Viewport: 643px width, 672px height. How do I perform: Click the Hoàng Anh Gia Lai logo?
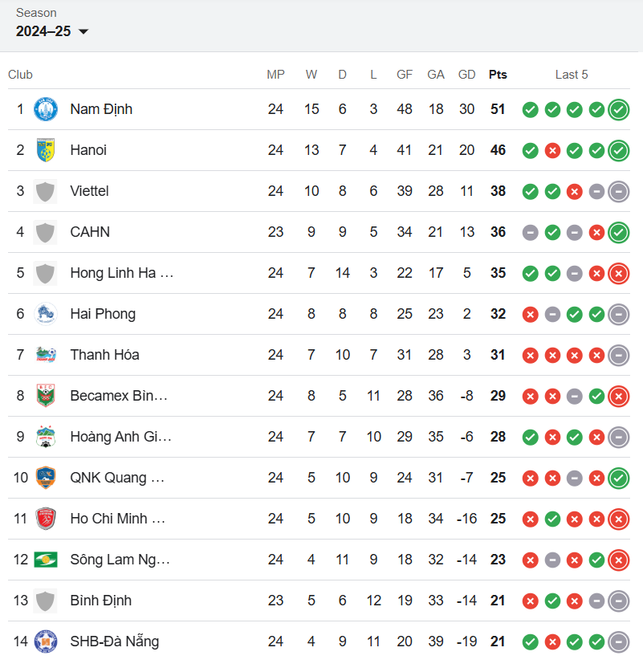(46, 437)
